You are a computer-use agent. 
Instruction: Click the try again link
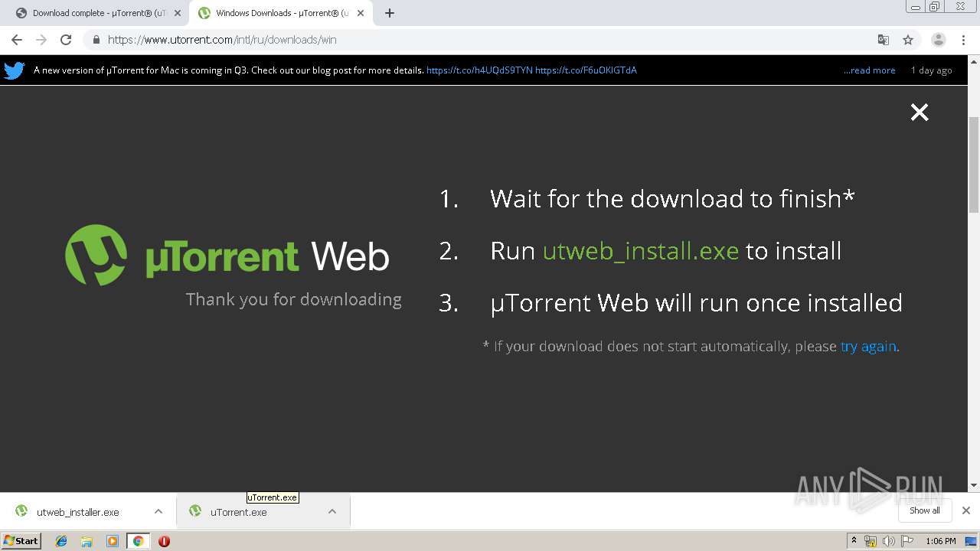tap(868, 347)
